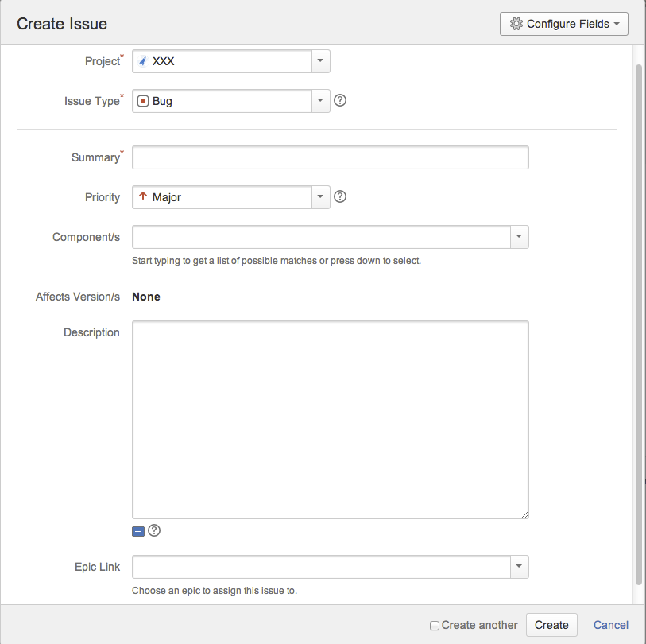Image resolution: width=646 pixels, height=644 pixels.
Task: Click the Description formatting help icon
Action: [154, 530]
